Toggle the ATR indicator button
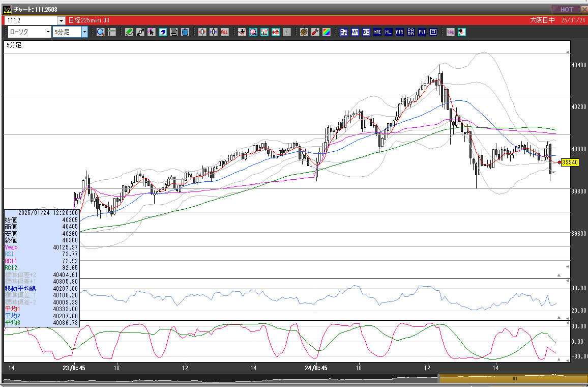The width and height of the screenshot is (588, 387). pos(399,32)
